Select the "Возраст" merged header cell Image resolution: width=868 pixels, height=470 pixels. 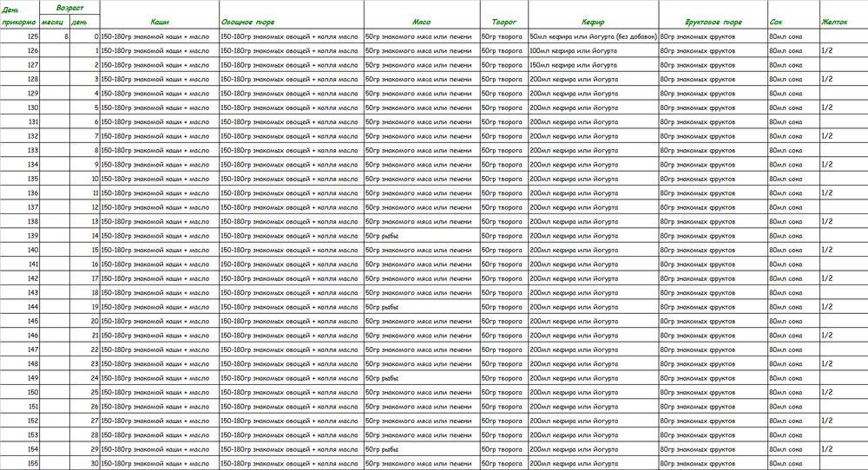[69, 6]
